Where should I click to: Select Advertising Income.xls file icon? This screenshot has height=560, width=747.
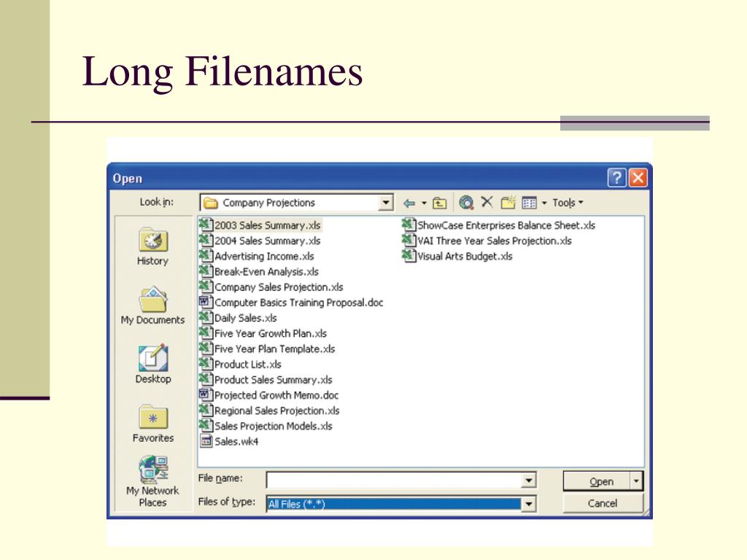[205, 255]
